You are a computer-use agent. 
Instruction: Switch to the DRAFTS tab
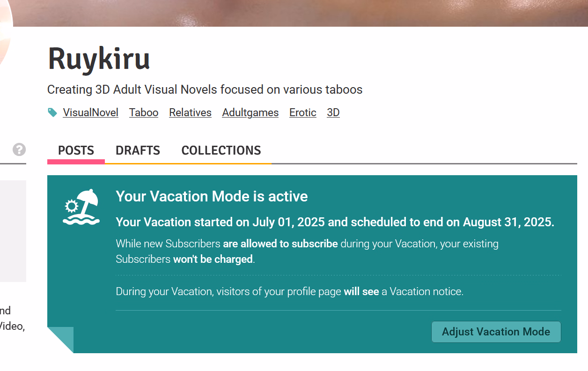click(138, 150)
